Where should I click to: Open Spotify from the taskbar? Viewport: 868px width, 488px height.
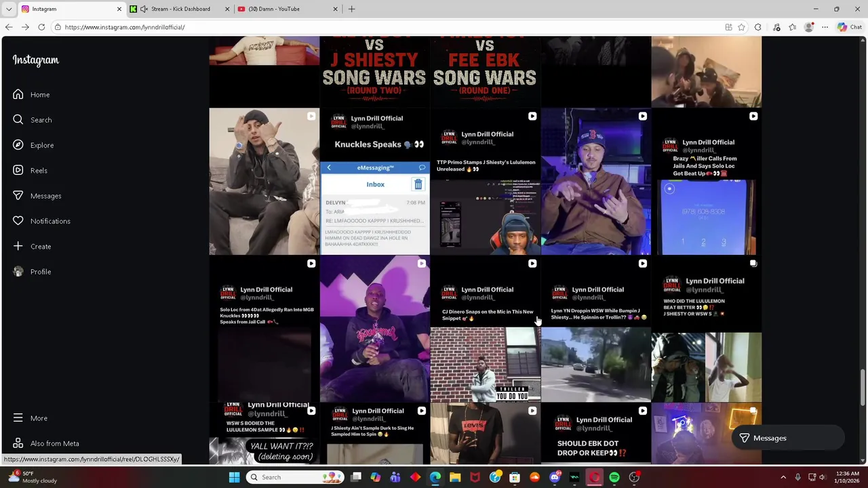(x=614, y=477)
